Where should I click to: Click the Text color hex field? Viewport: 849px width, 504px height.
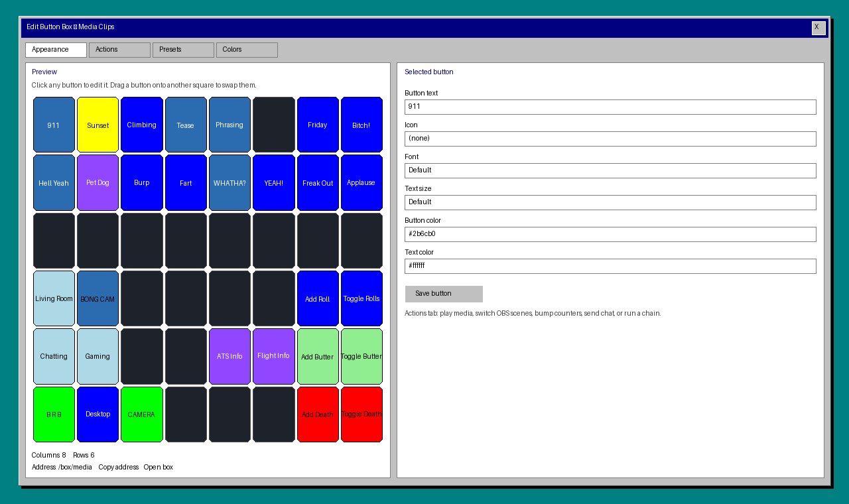(x=610, y=266)
